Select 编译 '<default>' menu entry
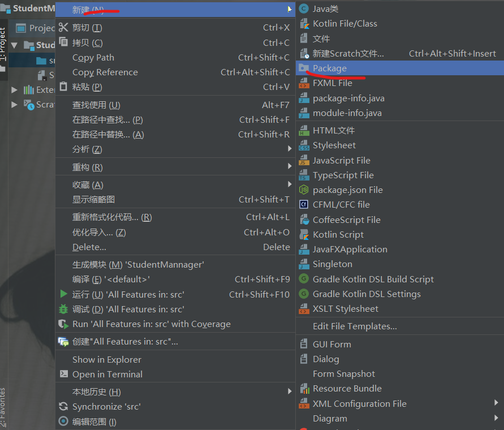 point(175,279)
